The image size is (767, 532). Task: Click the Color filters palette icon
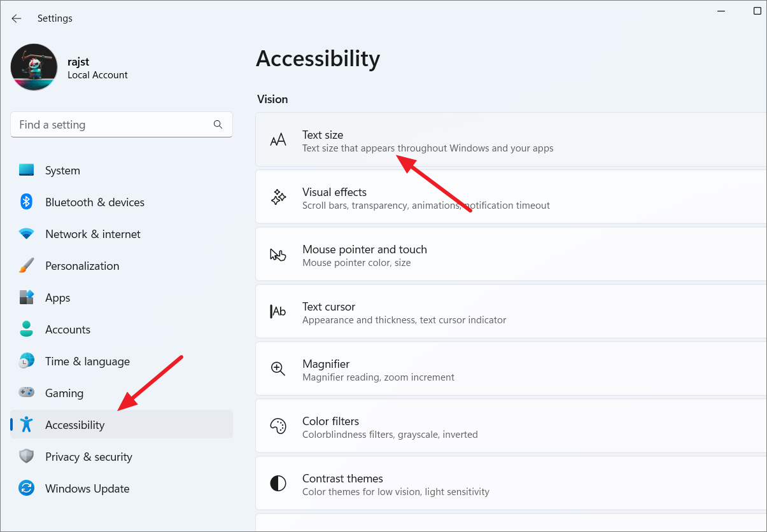point(278,426)
